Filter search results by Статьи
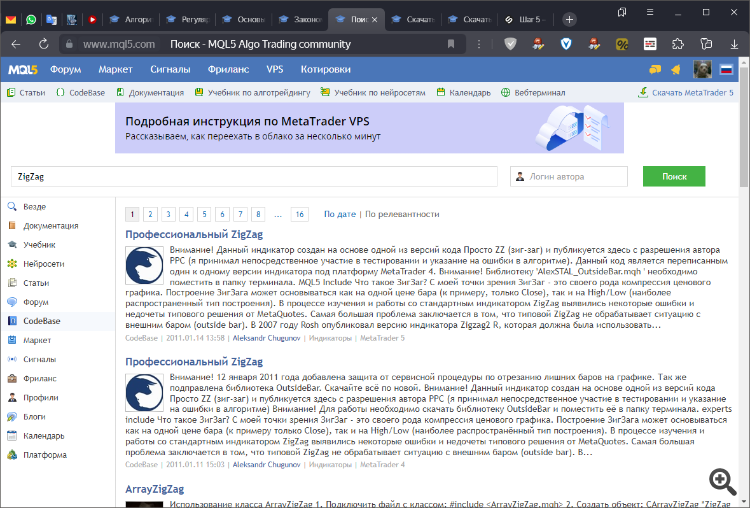 point(36,283)
